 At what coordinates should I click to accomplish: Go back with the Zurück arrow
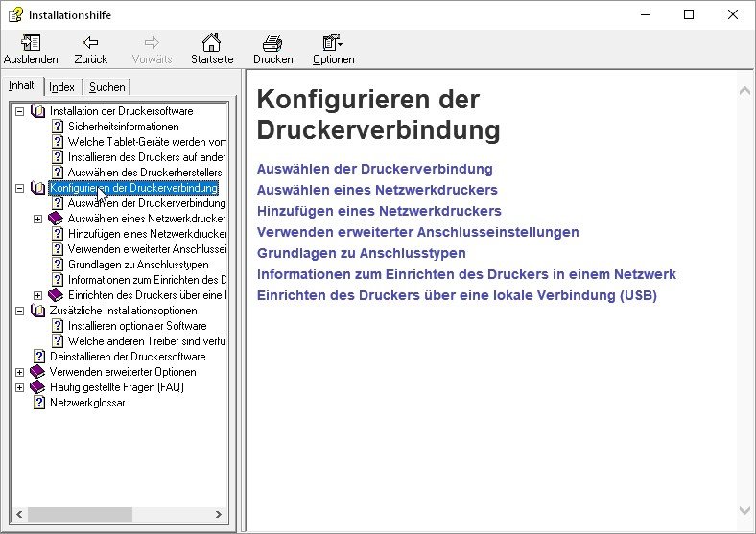coord(90,43)
